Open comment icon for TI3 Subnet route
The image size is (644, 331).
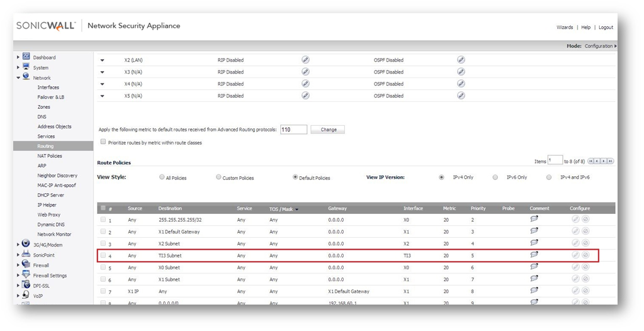pos(534,255)
